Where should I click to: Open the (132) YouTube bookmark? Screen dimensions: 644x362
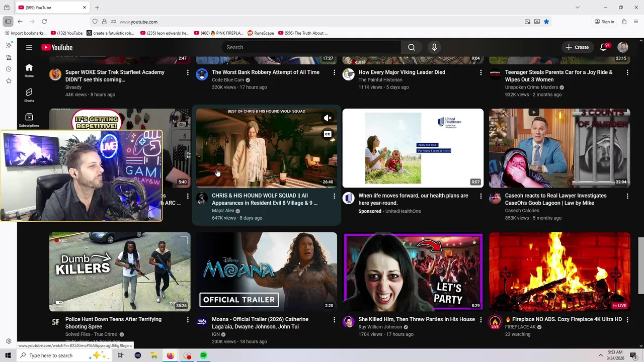pos(67,33)
